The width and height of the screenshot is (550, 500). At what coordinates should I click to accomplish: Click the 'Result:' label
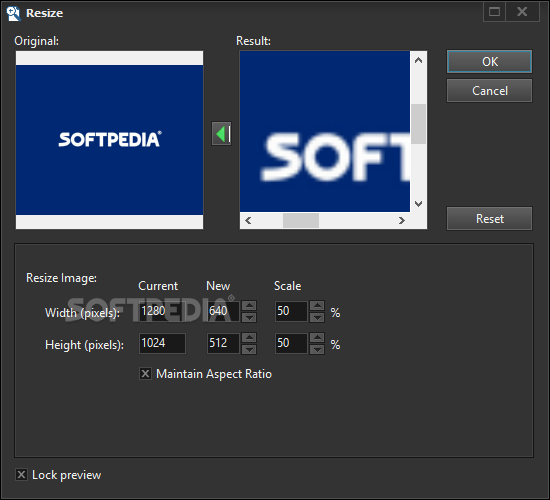(x=253, y=41)
